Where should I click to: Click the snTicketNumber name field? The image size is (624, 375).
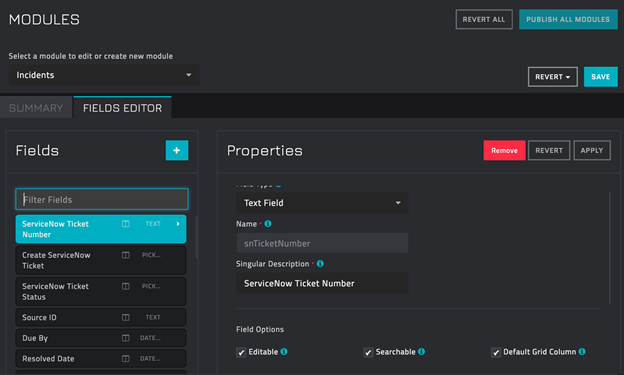322,243
